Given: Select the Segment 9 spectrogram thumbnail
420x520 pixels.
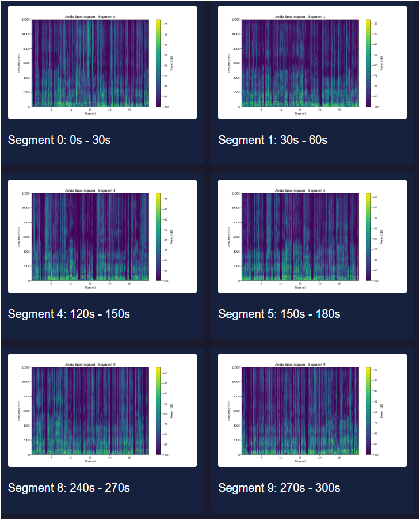Looking at the screenshot, I should click(300, 411).
